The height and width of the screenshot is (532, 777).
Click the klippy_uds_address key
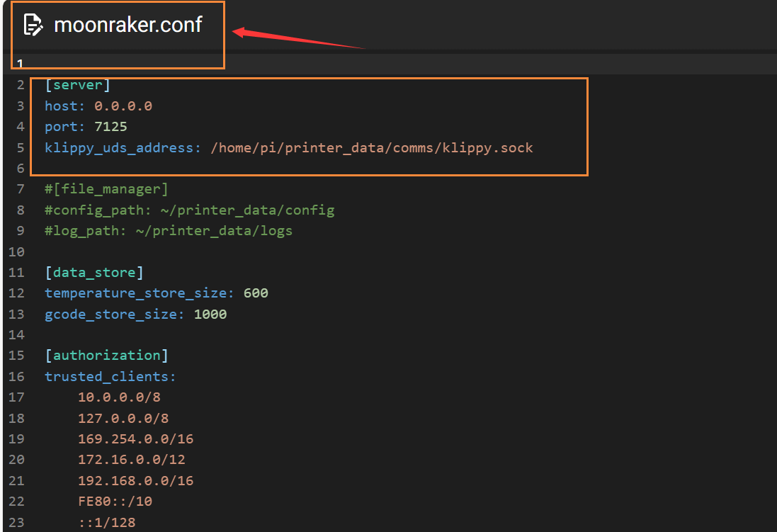coord(123,148)
